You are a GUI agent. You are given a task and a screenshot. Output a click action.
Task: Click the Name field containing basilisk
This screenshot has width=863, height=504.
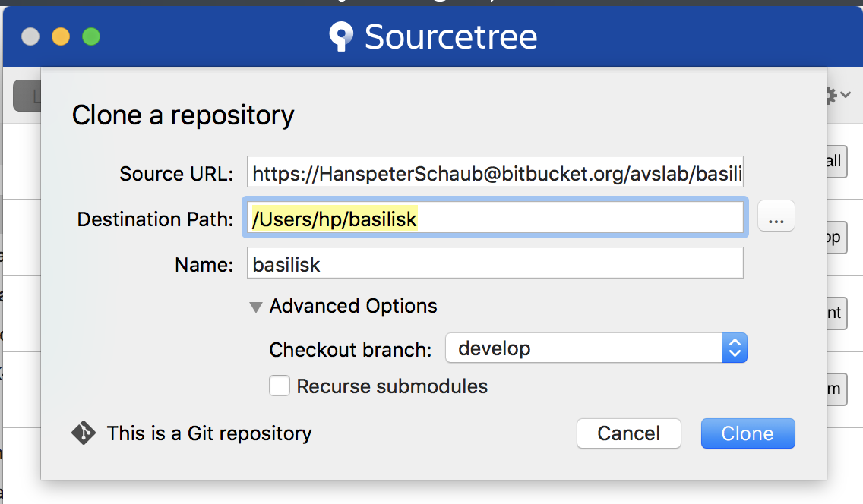[x=495, y=264]
